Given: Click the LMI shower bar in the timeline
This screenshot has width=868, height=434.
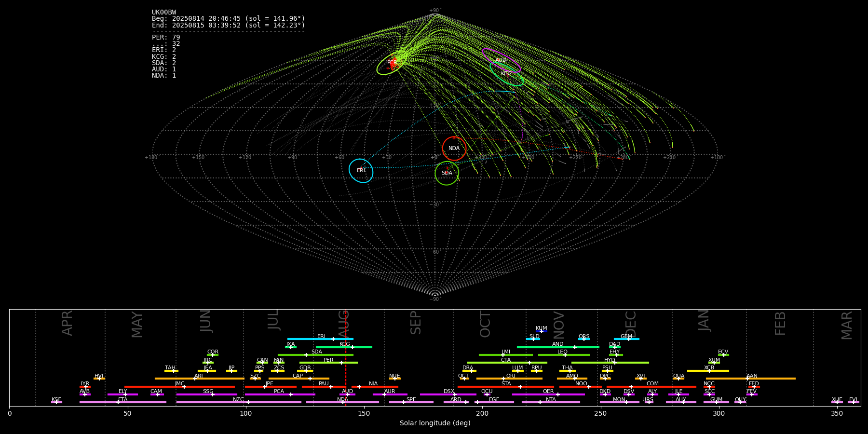Looking at the screenshot, I should click(506, 355).
